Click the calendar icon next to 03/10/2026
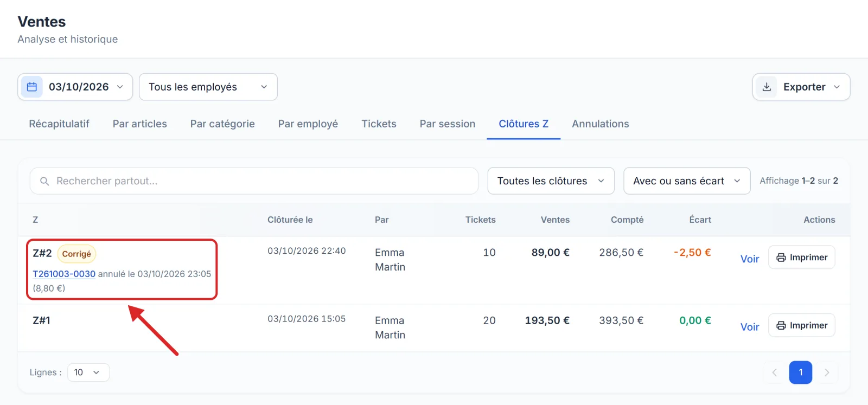The width and height of the screenshot is (868, 405). [32, 87]
